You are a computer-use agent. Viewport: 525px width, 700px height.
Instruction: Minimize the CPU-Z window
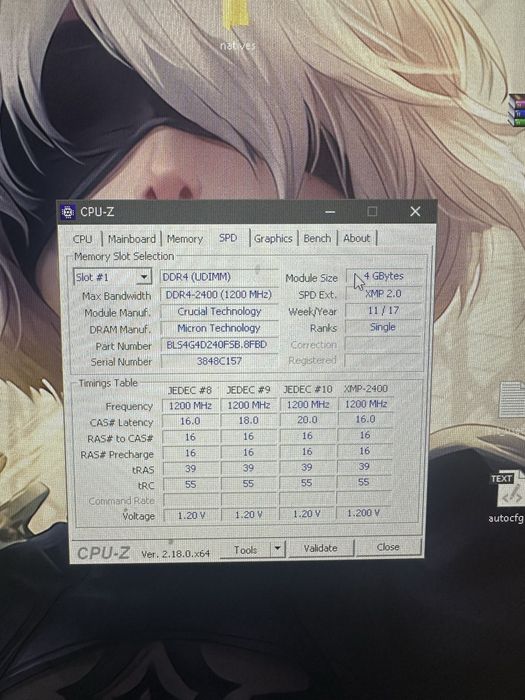point(330,212)
